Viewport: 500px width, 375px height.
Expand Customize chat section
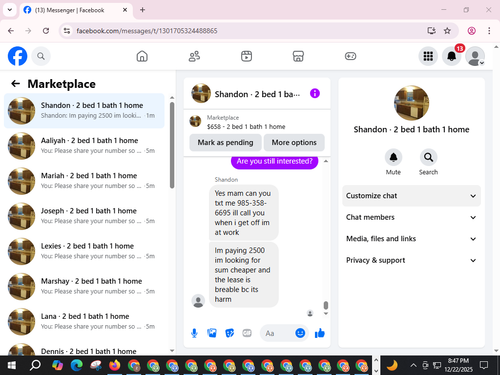411,196
